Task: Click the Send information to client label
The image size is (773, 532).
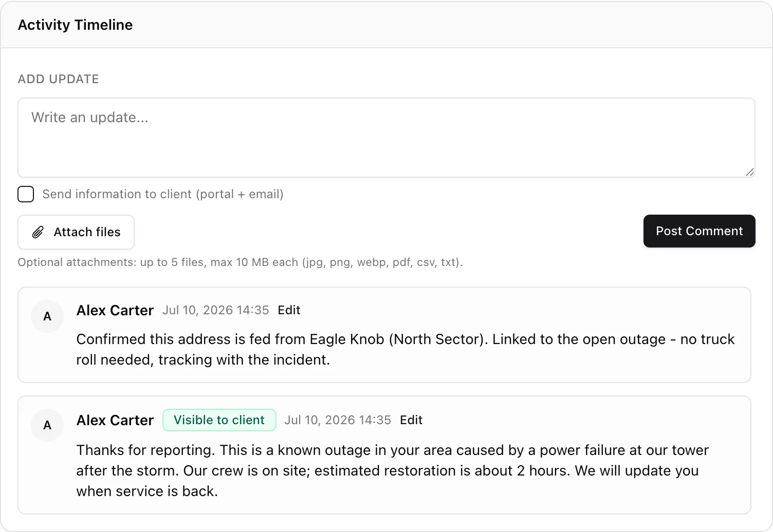Action: tap(163, 194)
